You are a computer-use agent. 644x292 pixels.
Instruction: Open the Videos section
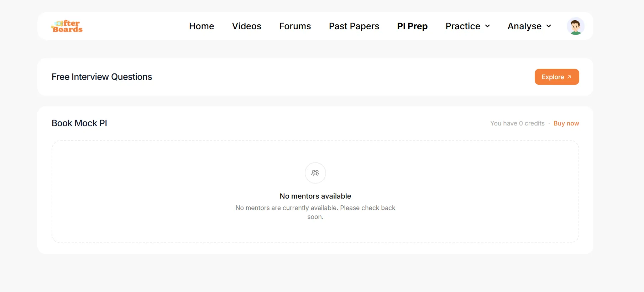[x=247, y=26]
